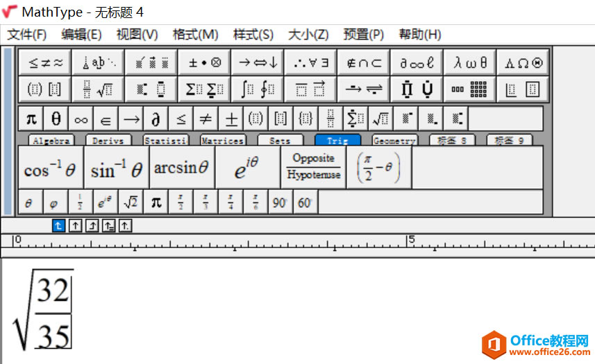
Task: Open the labeled arrow templates palette
Action: tap(364, 89)
